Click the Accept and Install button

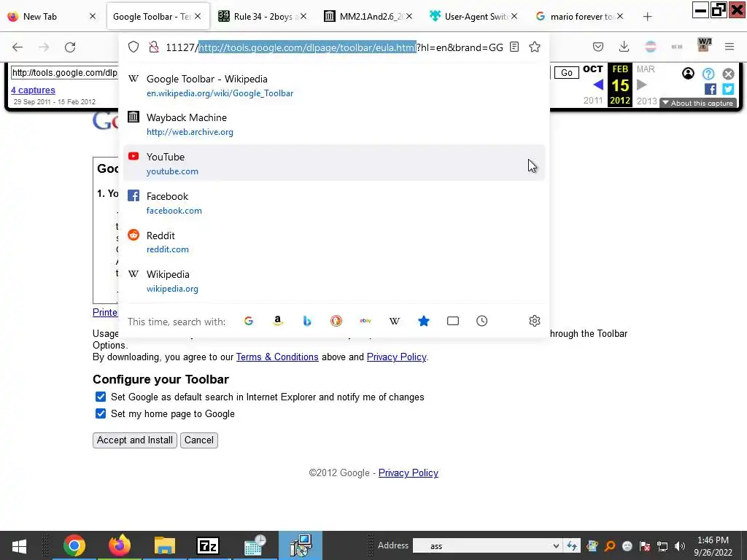pyautogui.click(x=135, y=440)
